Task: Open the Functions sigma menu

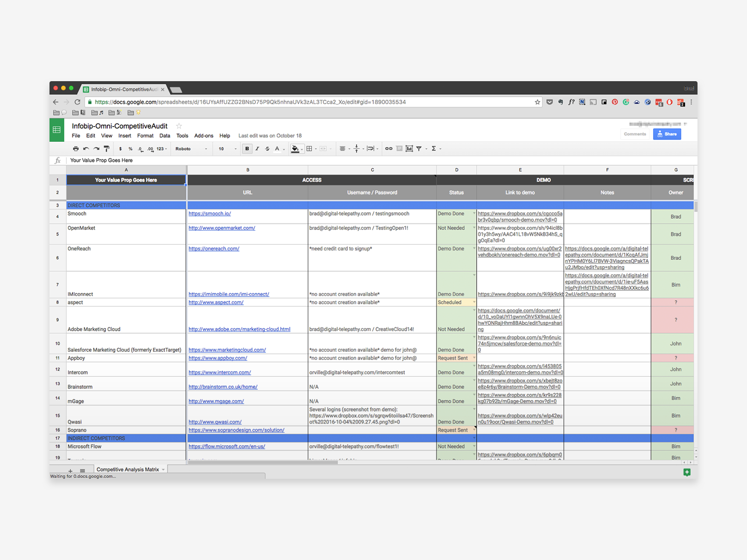Action: (x=436, y=149)
